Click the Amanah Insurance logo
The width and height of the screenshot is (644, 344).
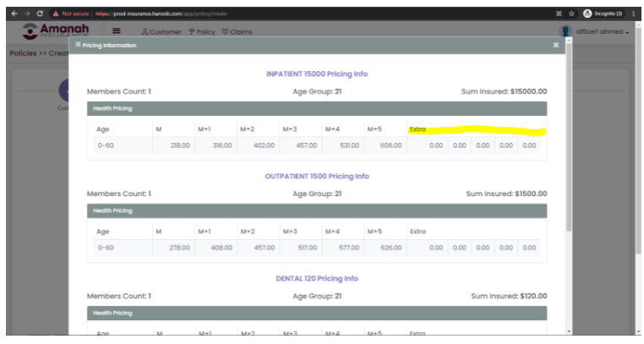(56, 30)
